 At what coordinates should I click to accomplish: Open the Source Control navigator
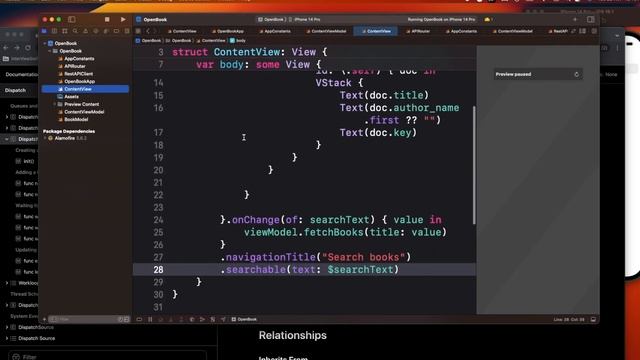tap(54, 31)
